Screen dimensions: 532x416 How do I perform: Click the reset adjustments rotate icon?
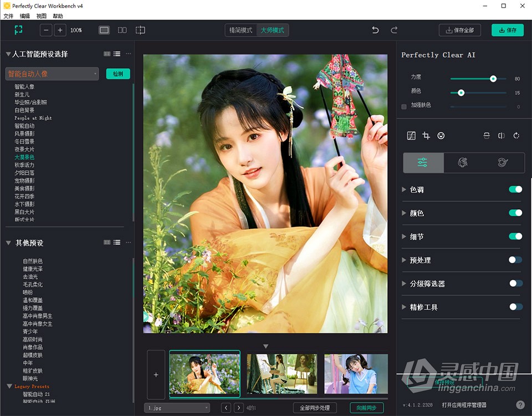click(x=516, y=135)
